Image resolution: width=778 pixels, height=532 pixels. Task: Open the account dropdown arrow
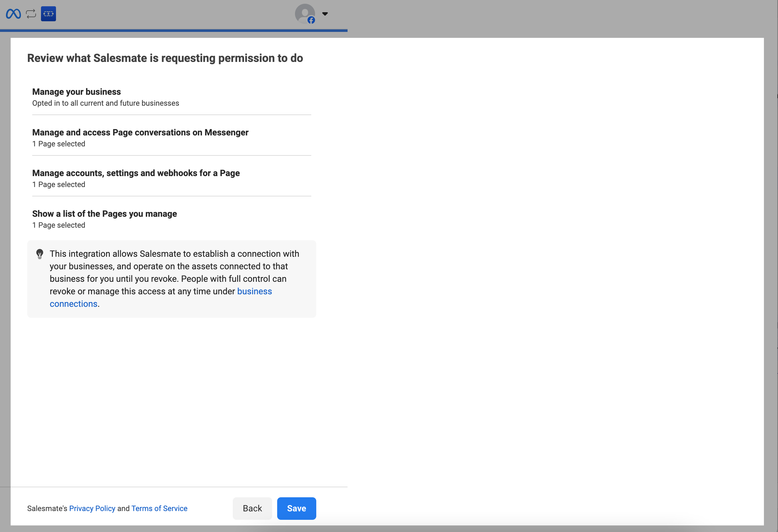[x=325, y=14]
